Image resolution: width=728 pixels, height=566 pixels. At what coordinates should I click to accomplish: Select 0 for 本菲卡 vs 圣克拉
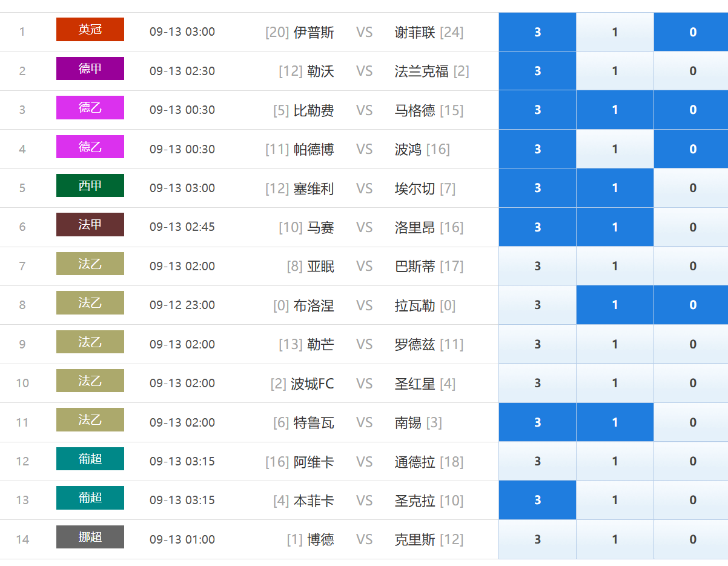point(692,500)
